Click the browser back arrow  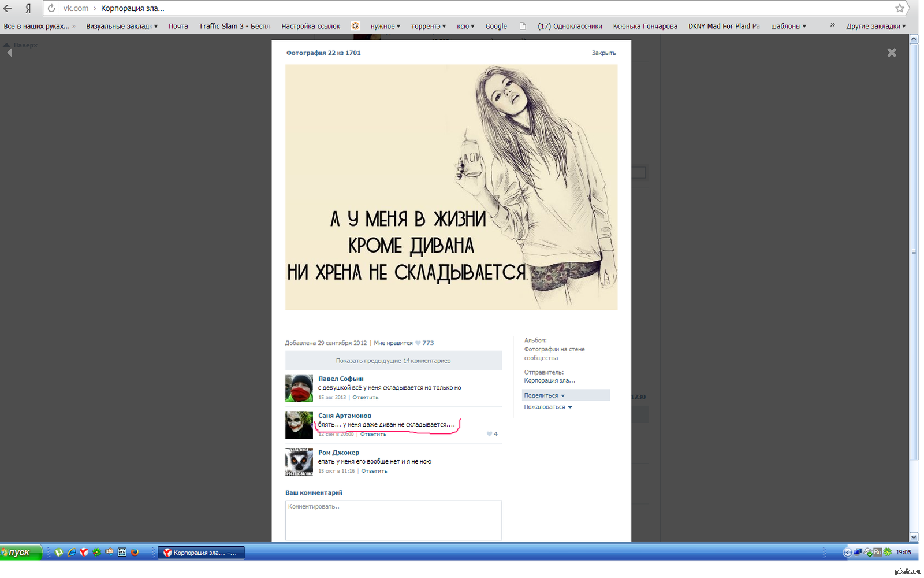[x=8, y=8]
